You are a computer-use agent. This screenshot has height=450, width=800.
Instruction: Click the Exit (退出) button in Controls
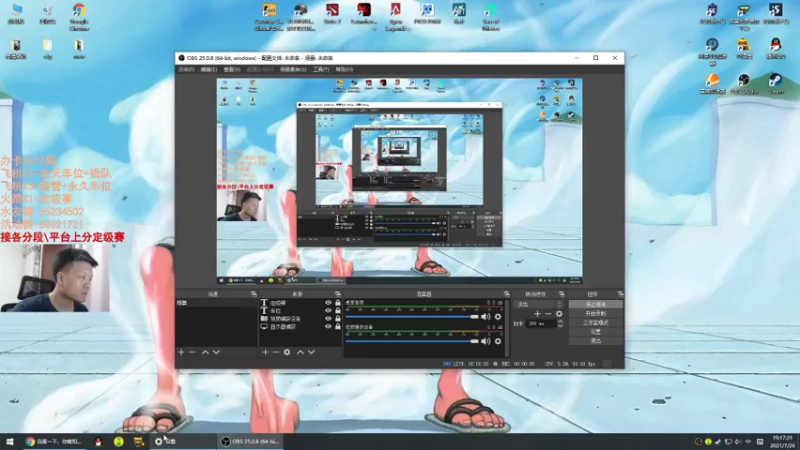[595, 341]
